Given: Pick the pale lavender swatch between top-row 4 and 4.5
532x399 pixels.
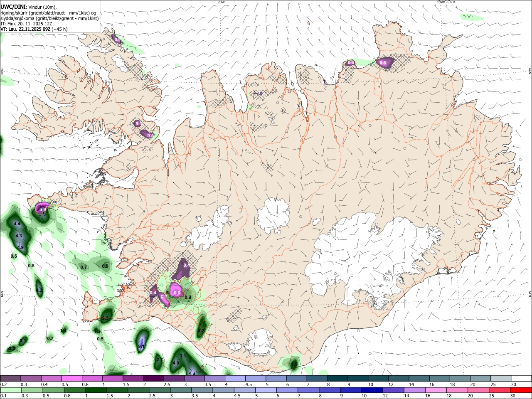Looking at the screenshot, I should pos(235,378).
